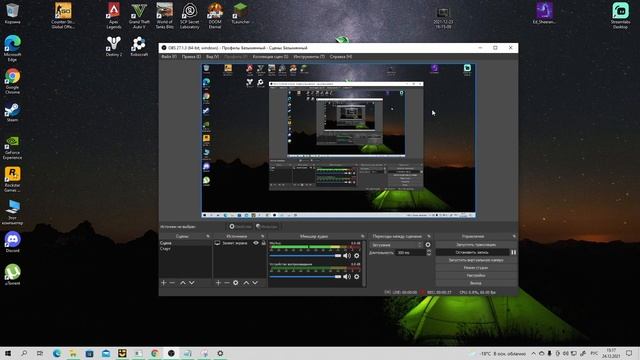Open the Filters button above the Sources panel

[x=267, y=227]
